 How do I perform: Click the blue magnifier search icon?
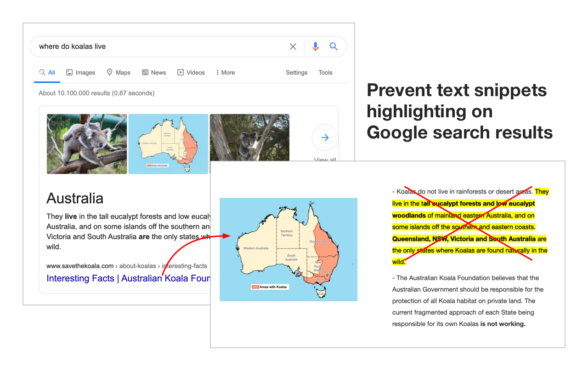coord(334,46)
